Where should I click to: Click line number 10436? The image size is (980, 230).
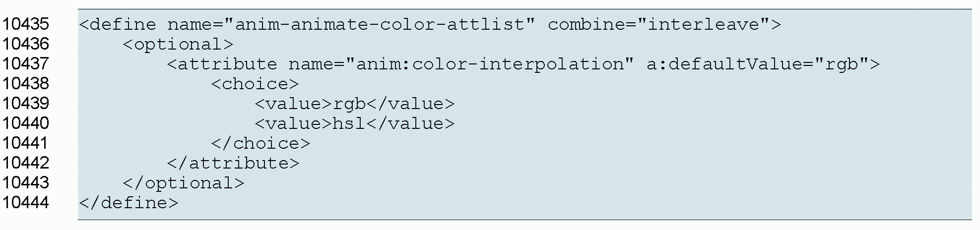pos(26,44)
